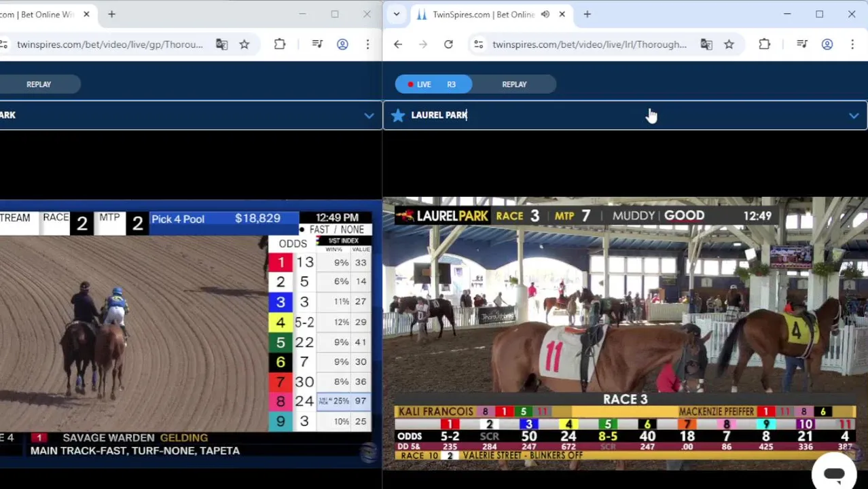
Task: Click the right window's address bar URL
Action: (x=590, y=44)
